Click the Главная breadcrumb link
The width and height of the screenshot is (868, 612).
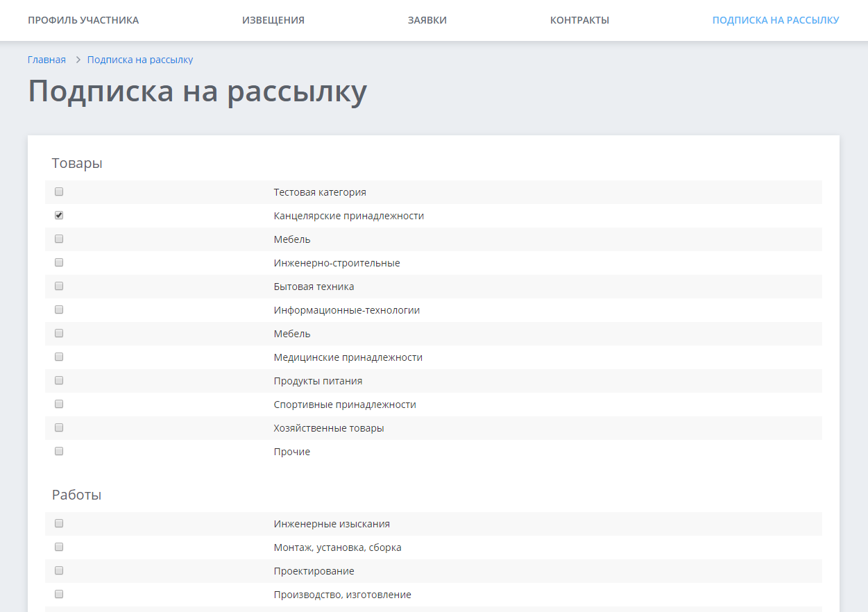46,60
